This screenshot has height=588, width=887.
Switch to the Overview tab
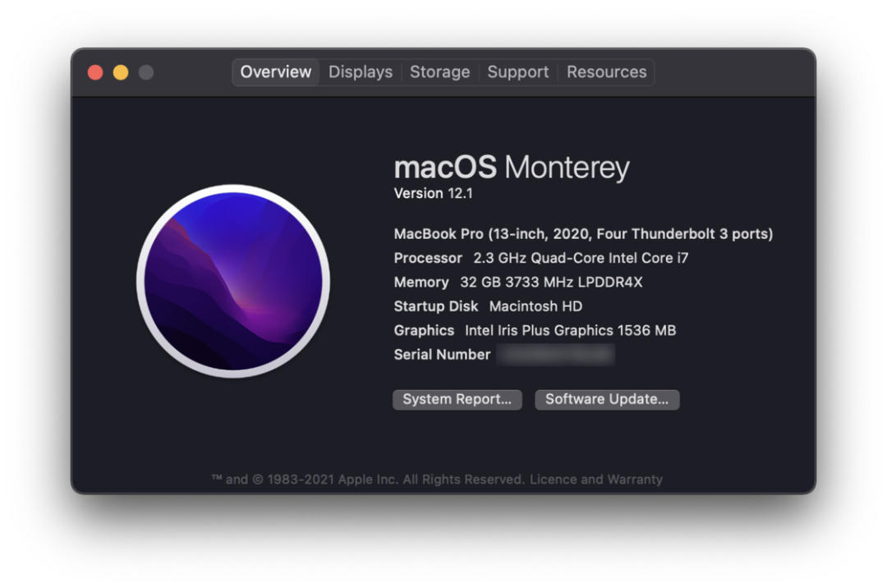pyautogui.click(x=275, y=72)
